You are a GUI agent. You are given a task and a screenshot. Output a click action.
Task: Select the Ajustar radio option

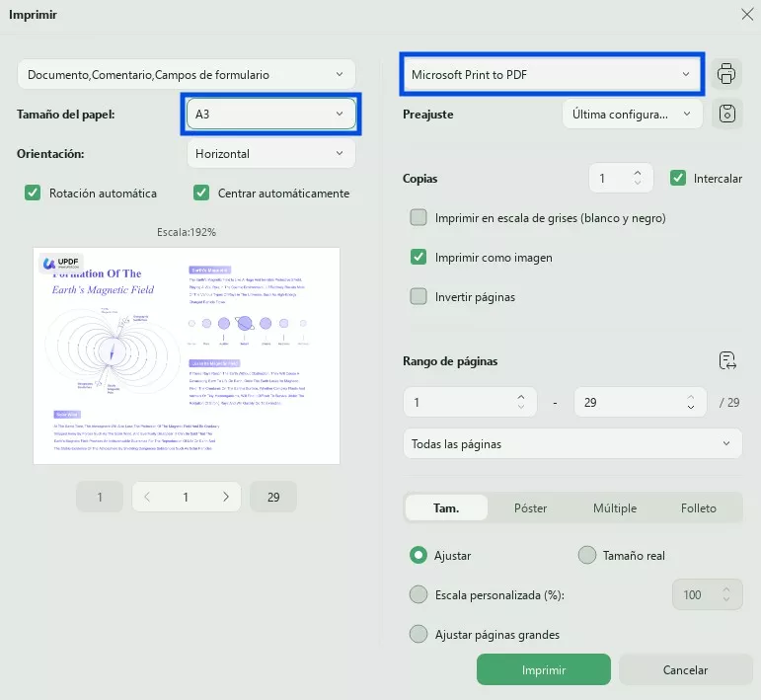coord(419,555)
